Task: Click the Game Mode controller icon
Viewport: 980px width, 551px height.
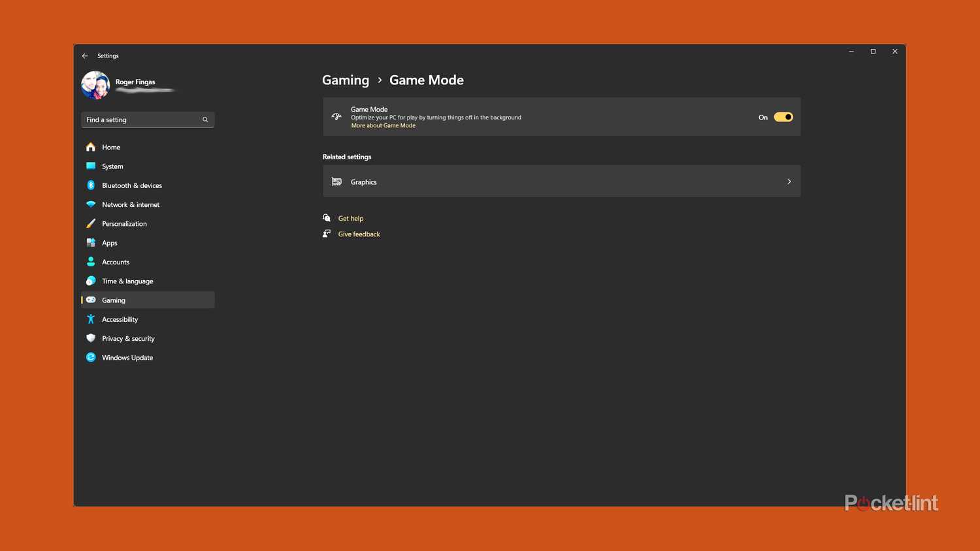Action: click(x=336, y=116)
